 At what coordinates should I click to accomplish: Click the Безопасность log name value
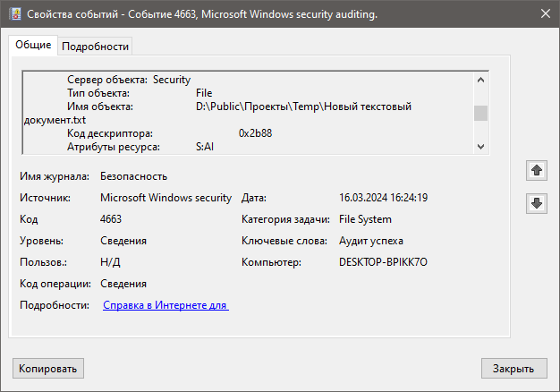(x=133, y=176)
